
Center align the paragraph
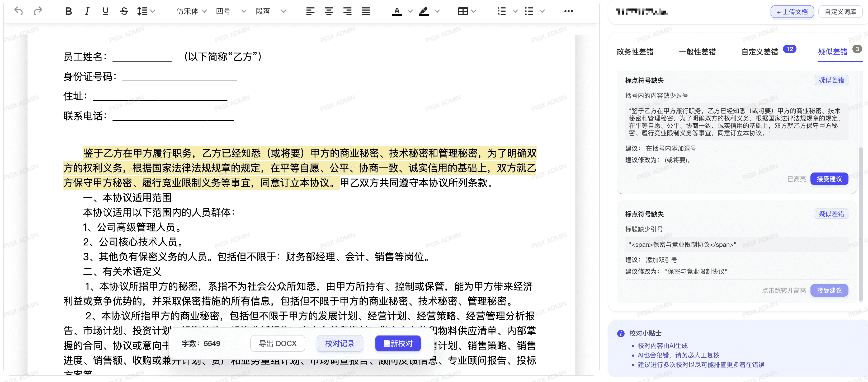(329, 11)
